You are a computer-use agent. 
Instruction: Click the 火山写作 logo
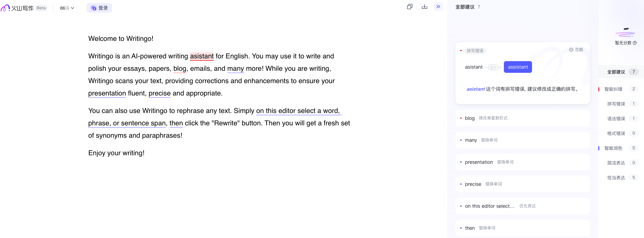(x=18, y=8)
